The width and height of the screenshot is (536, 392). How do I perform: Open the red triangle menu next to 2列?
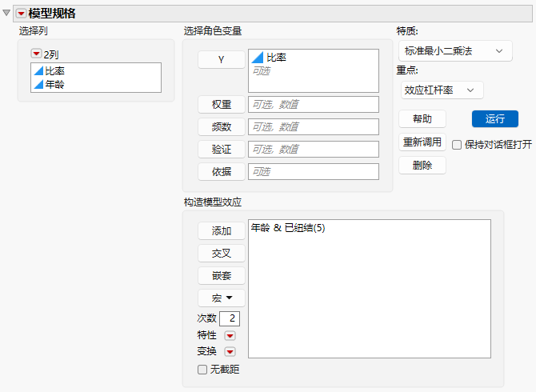(x=36, y=54)
